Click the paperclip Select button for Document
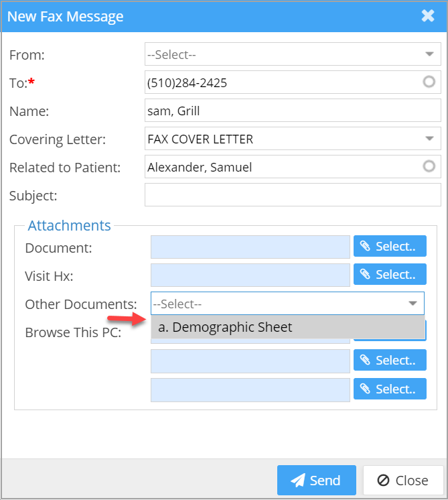 tap(390, 247)
